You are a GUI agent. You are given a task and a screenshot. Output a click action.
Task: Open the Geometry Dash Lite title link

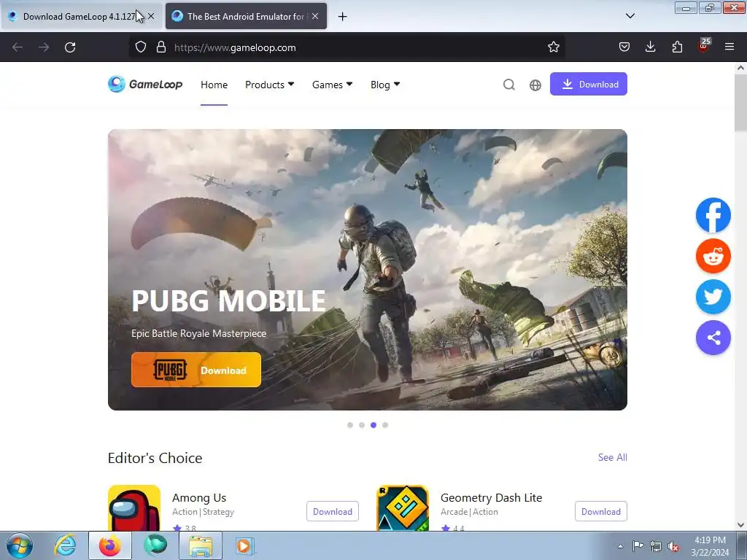click(x=491, y=497)
